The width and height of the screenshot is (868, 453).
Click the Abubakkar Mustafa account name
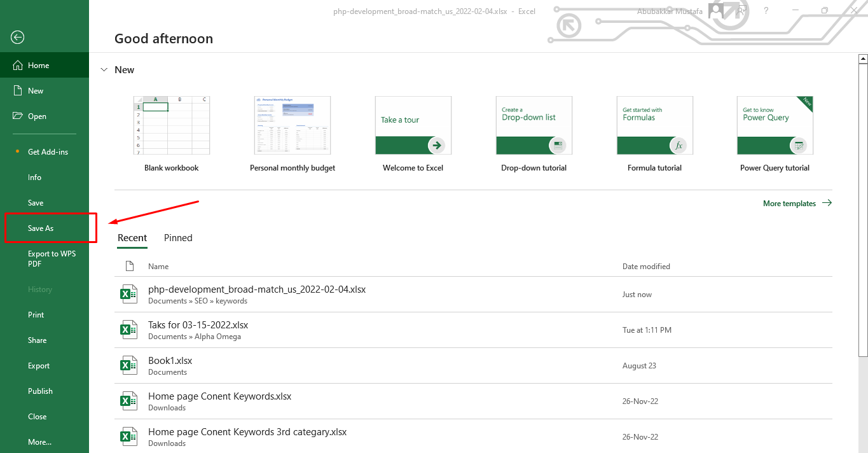[669, 11]
